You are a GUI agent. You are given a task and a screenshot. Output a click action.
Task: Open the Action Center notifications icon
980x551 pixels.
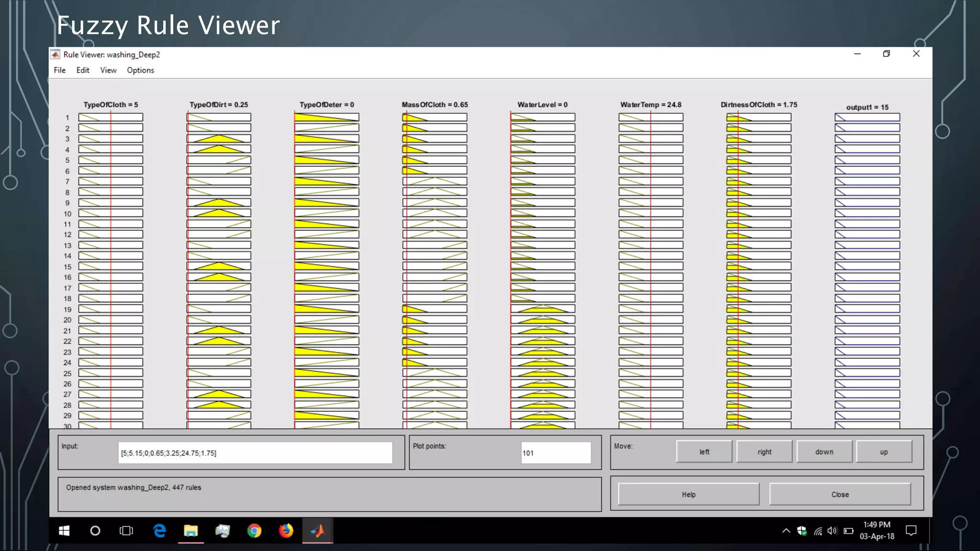tap(911, 530)
